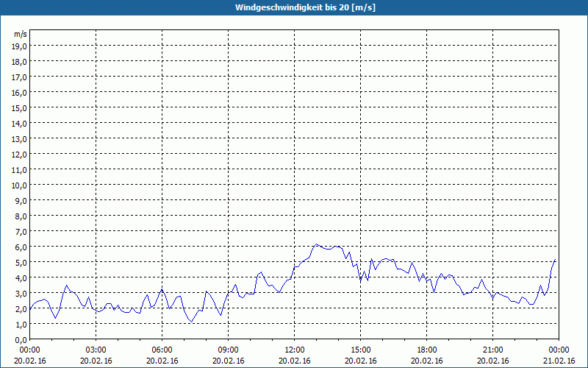Click the 09:00 time label
Viewport: 588px width, 368px height.
point(229,350)
